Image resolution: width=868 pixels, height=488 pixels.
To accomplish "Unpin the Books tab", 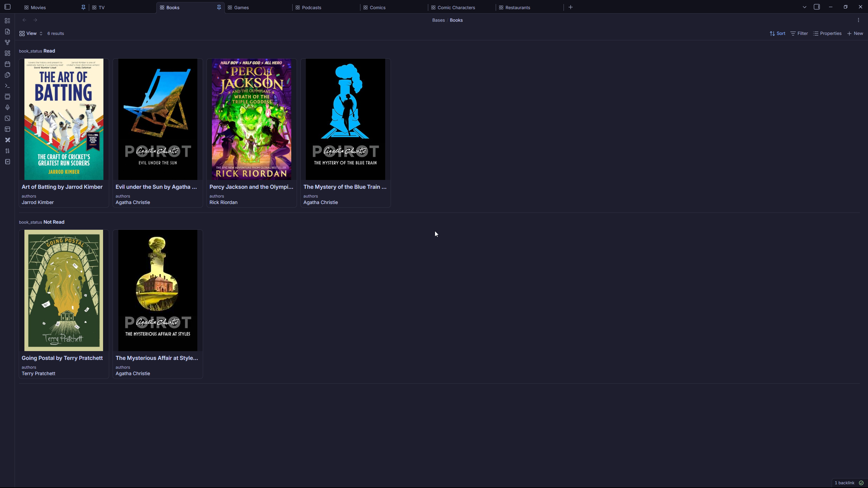I will pyautogui.click(x=219, y=7).
